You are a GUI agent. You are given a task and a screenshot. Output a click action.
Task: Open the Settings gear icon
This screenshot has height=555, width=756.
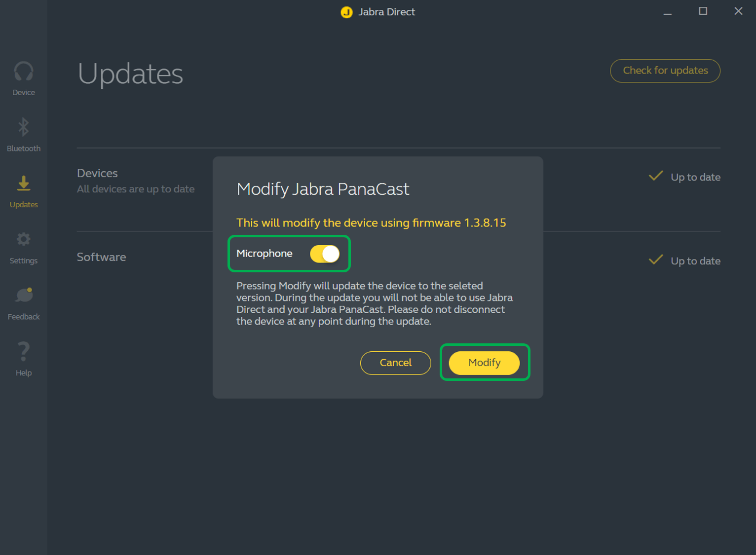coord(24,240)
